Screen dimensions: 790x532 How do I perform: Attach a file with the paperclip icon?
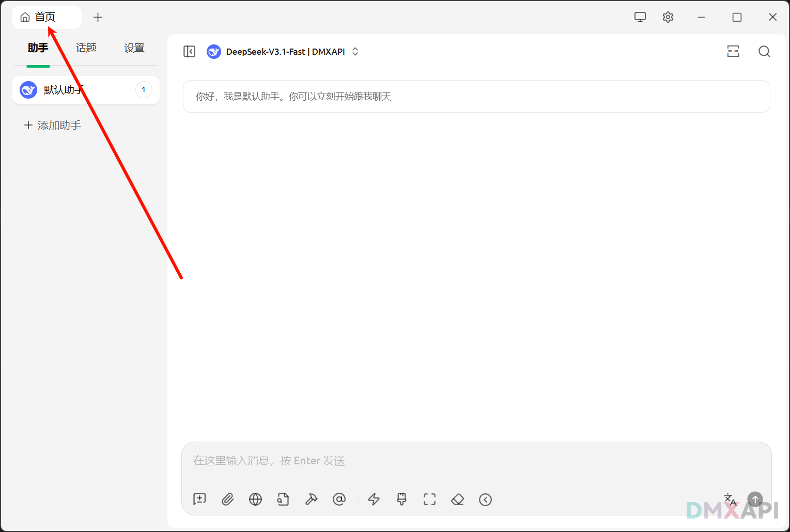[228, 499]
